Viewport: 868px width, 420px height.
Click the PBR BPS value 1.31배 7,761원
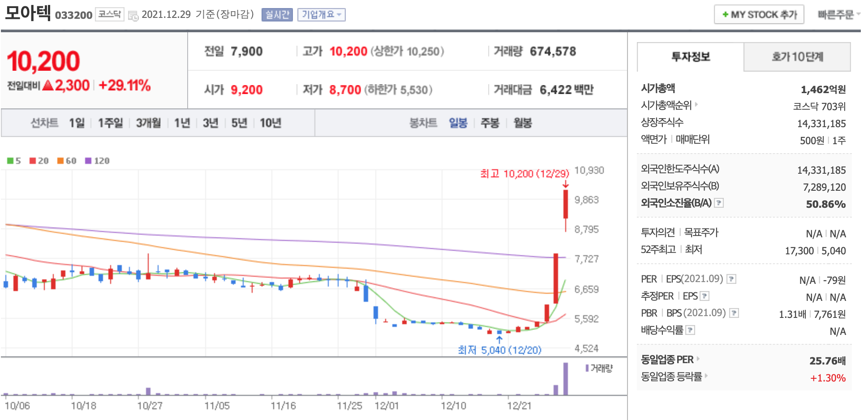coord(812,314)
